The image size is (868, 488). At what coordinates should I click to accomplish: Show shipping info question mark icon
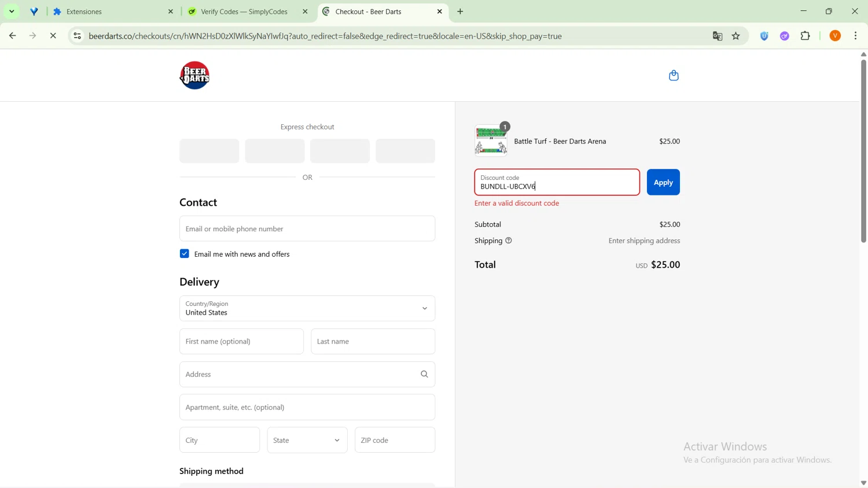coord(509,241)
